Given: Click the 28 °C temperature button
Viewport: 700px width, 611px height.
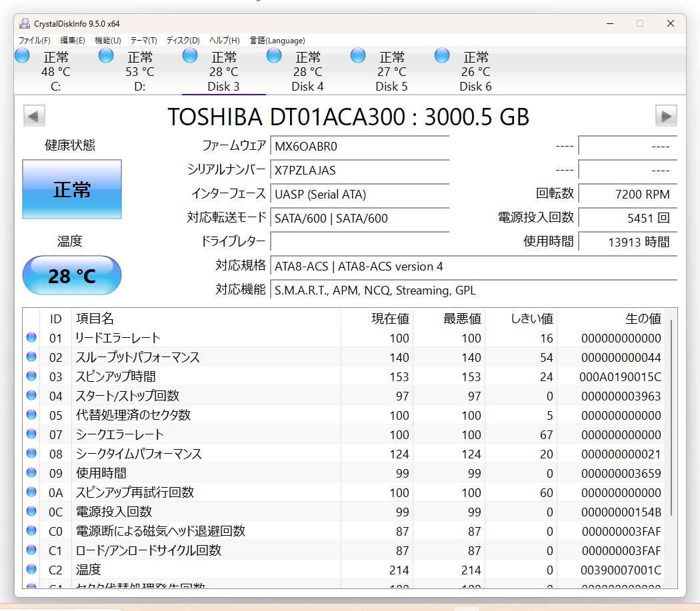Looking at the screenshot, I should (72, 275).
